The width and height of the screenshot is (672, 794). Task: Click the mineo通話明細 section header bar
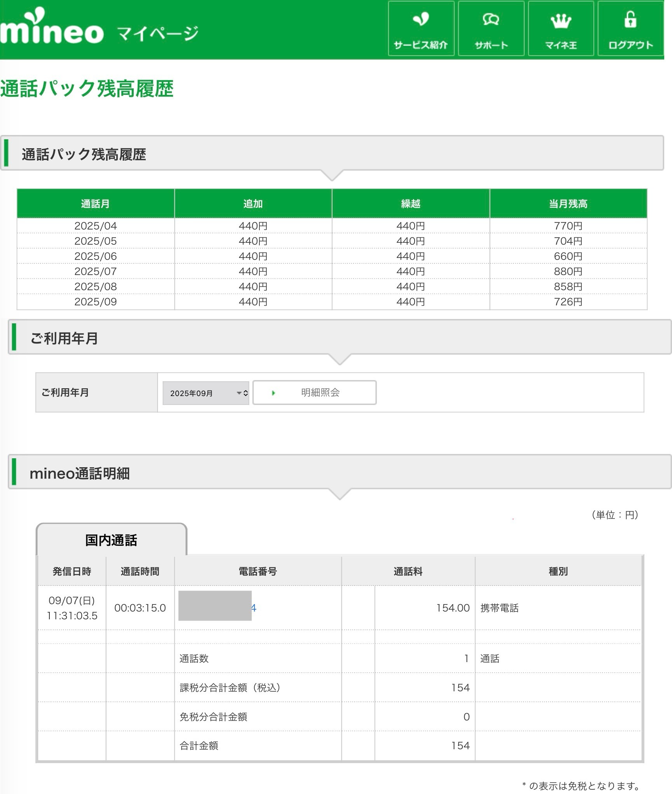pos(339,473)
